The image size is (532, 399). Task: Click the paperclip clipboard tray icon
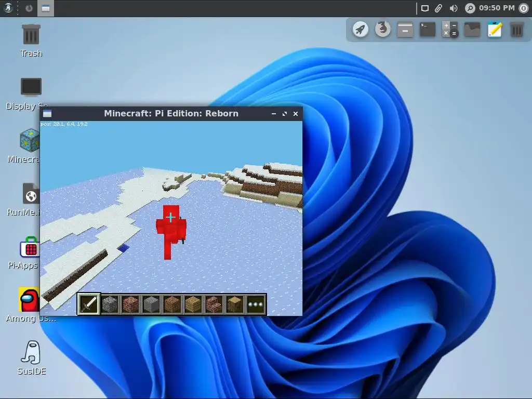coord(438,8)
